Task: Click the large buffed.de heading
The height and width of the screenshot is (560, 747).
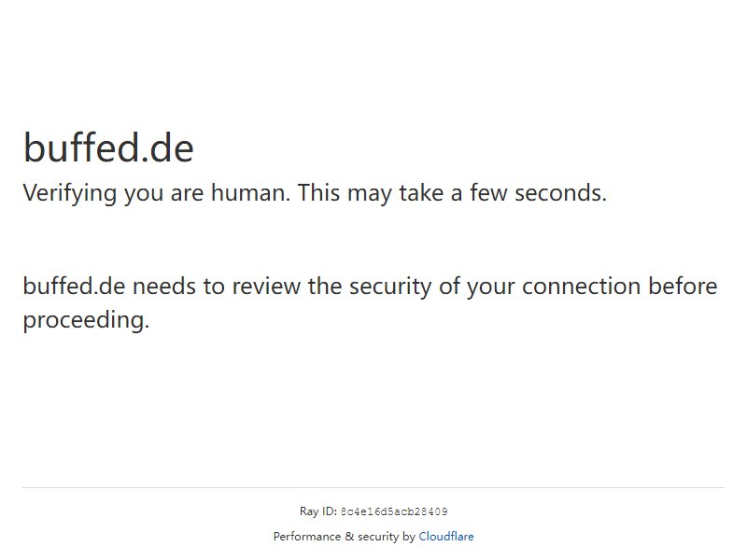Action: [x=108, y=147]
